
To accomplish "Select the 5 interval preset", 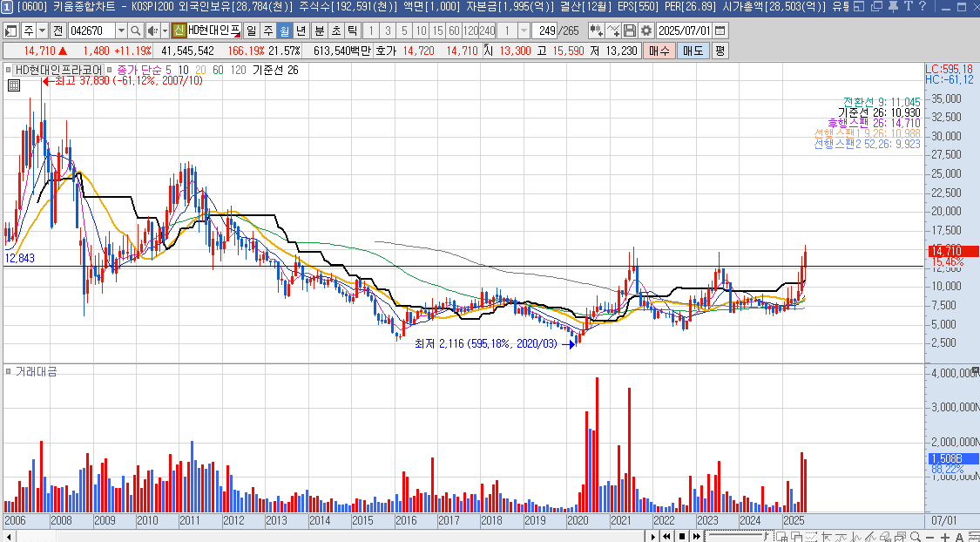I will pyautogui.click(x=404, y=30).
